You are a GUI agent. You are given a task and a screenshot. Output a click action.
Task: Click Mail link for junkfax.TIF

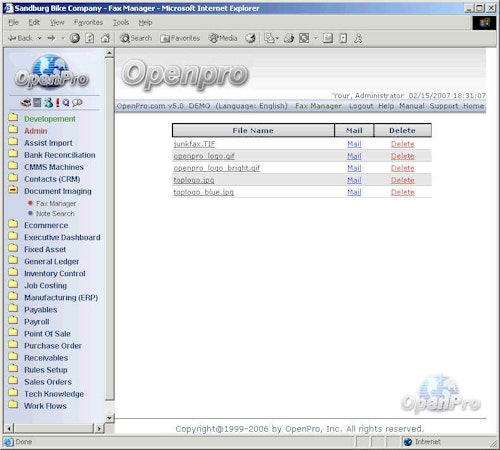pos(354,144)
